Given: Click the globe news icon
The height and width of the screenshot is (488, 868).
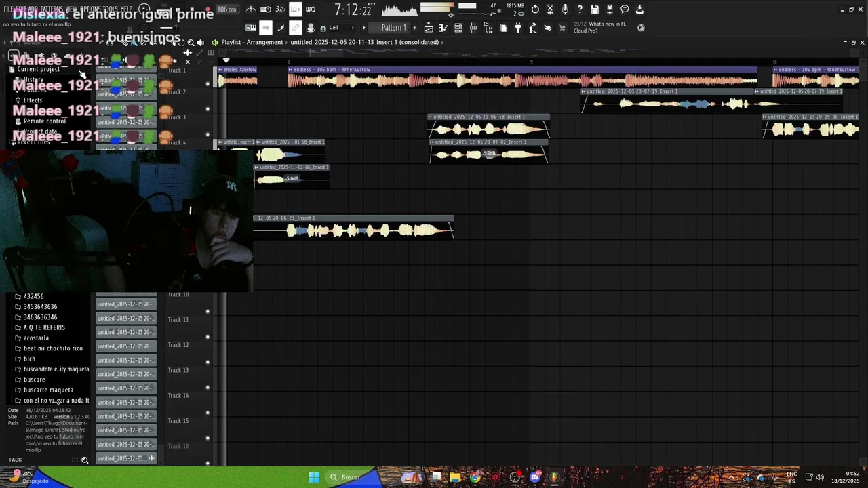Looking at the screenshot, I should click(641, 28).
